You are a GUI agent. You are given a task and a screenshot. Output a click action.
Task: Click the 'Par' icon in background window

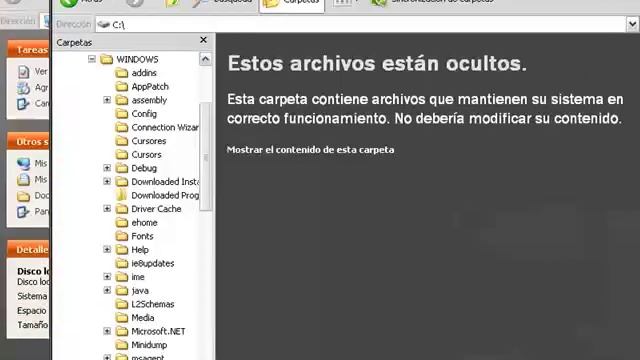[23, 212]
